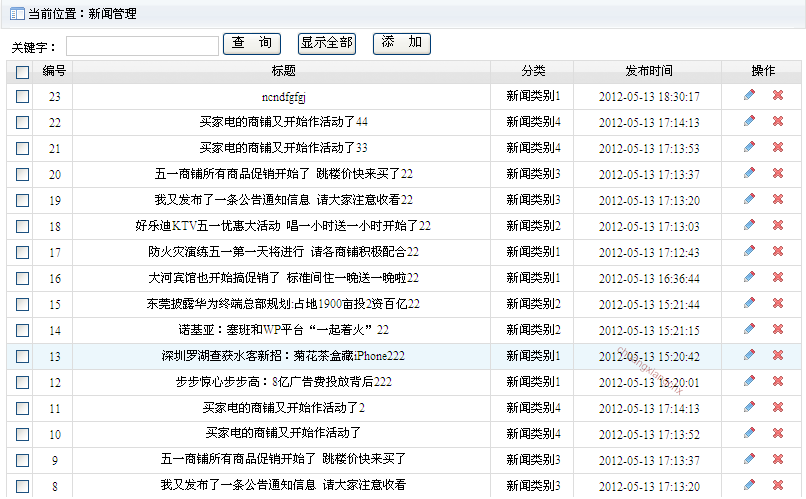806x499 pixels.
Task: Click the 发布时间 column header
Action: coord(649,71)
